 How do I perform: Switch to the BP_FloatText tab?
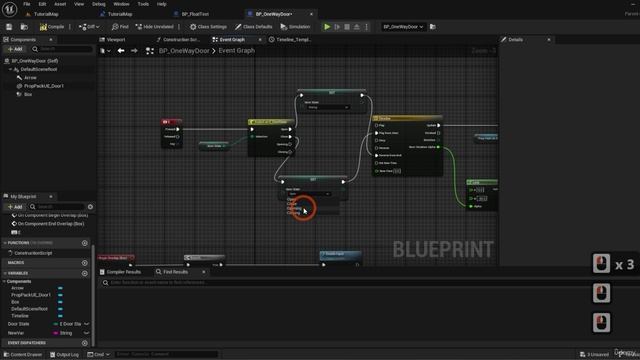click(x=195, y=14)
